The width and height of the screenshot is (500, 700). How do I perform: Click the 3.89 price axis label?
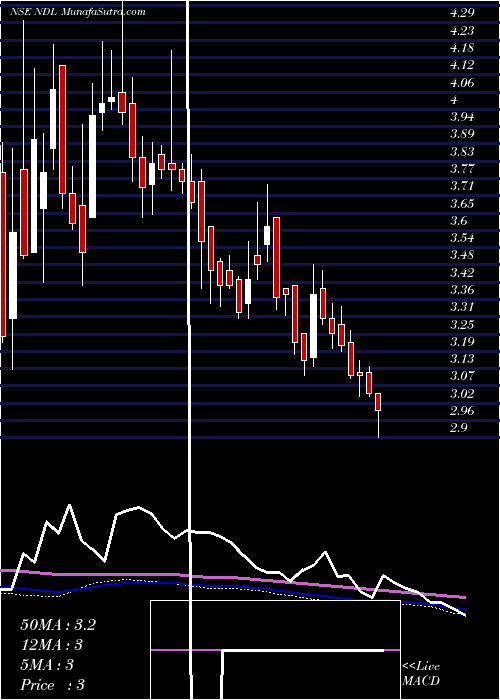(x=462, y=134)
